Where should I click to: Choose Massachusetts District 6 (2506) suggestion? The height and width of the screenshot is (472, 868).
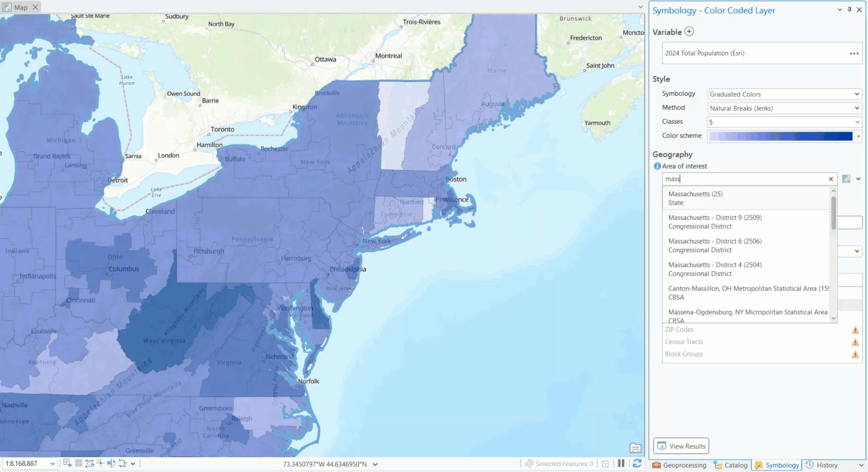pos(746,245)
